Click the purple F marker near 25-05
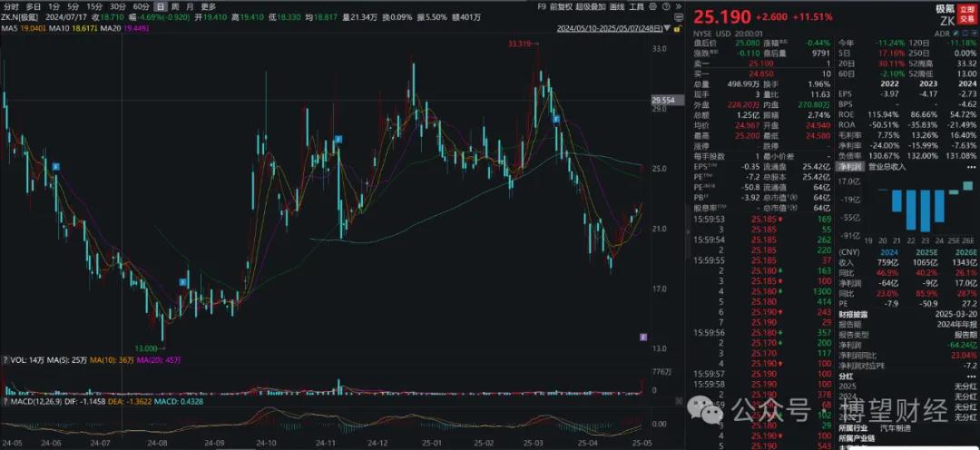980x450 pixels. (x=642, y=337)
